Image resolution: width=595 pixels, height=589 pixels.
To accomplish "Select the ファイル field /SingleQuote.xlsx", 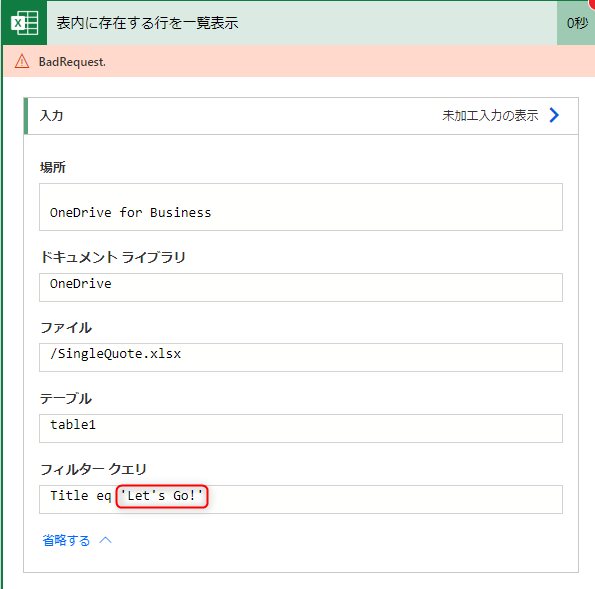I will [301, 357].
